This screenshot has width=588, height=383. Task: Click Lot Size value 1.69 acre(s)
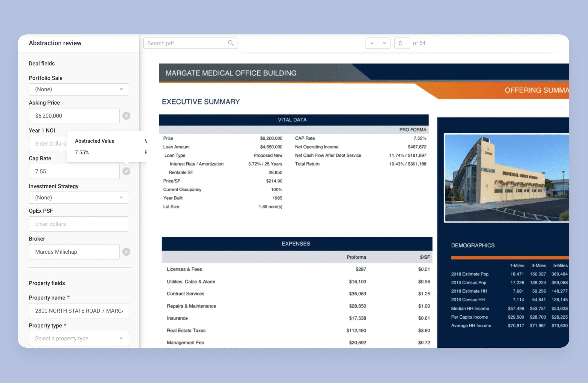270,207
